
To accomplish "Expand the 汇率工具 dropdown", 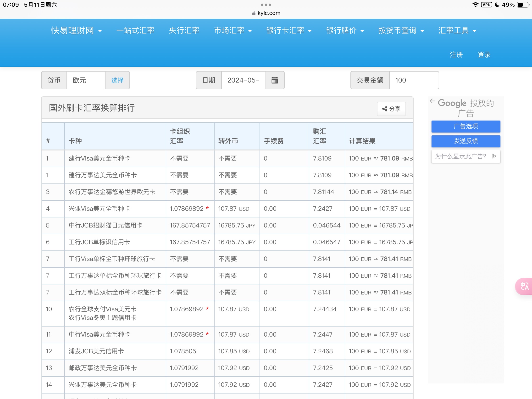I will 457,31.
